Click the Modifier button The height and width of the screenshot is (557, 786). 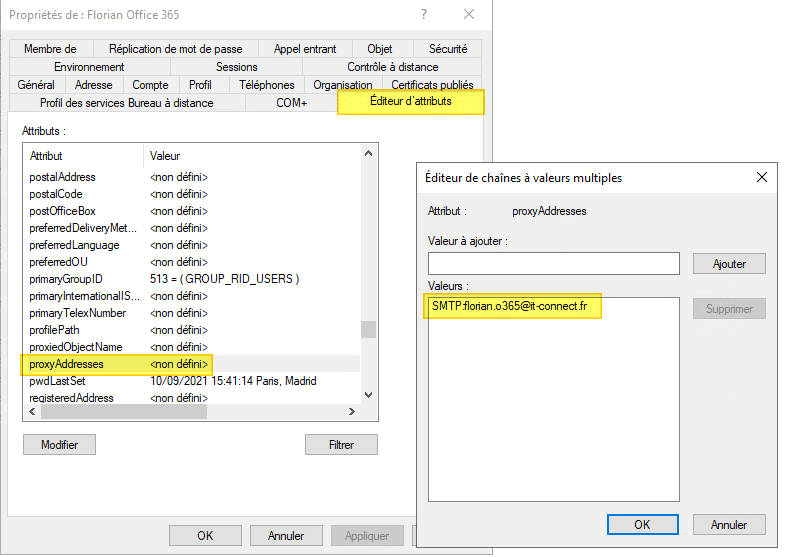point(59,445)
